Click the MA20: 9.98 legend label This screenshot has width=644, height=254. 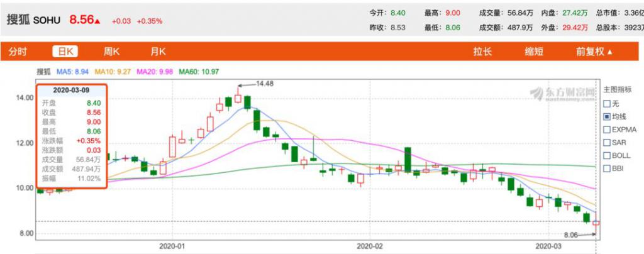[155, 72]
